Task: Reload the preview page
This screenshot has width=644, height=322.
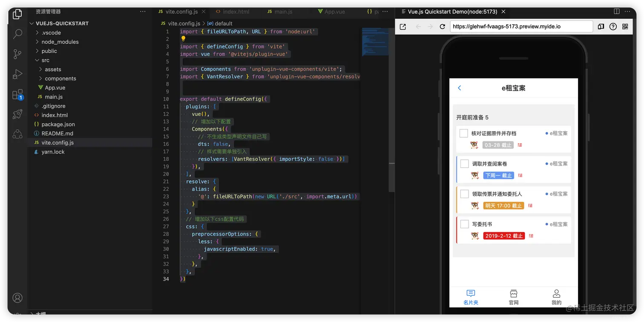Action: pos(443,26)
